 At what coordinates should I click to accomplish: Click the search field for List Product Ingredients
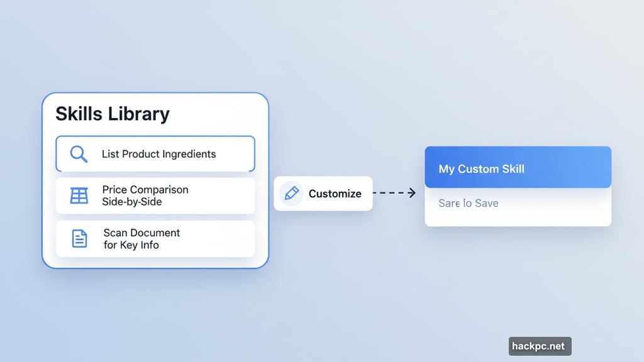(x=155, y=154)
